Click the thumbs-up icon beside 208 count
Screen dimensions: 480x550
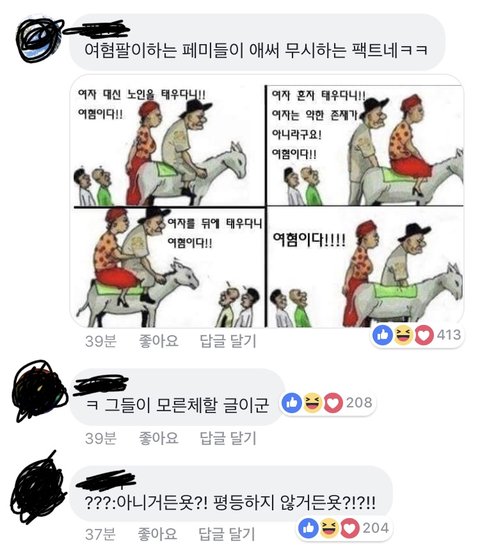(292, 403)
